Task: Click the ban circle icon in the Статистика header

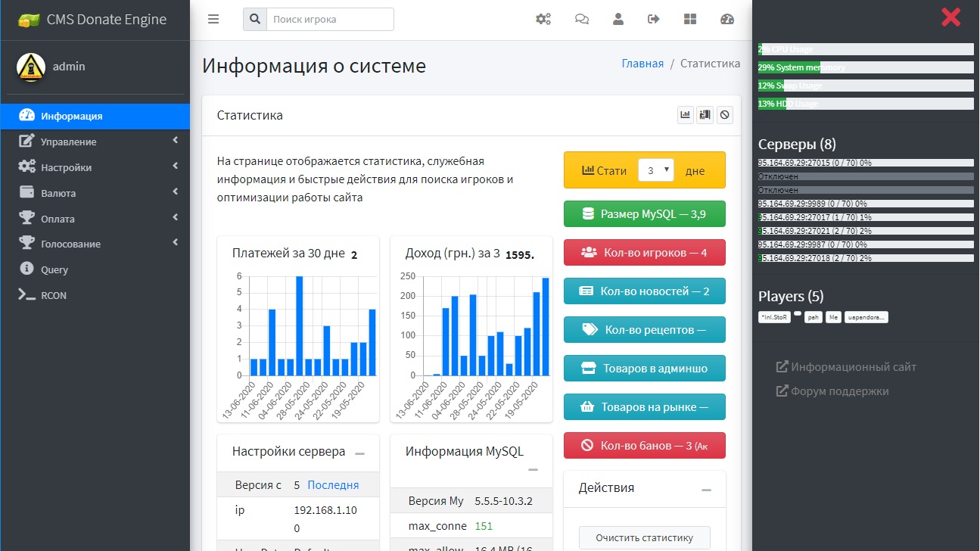Action: coord(725,115)
